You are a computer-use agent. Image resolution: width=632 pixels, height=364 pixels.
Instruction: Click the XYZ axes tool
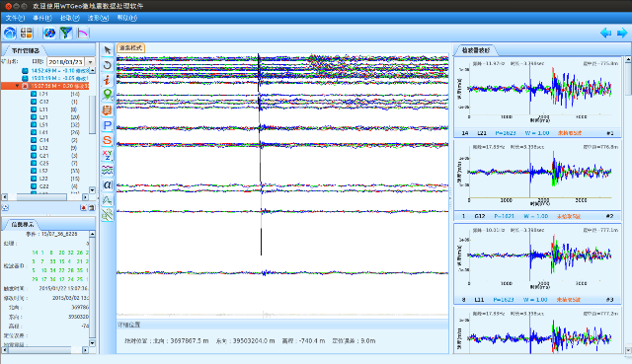pyautogui.click(x=108, y=155)
